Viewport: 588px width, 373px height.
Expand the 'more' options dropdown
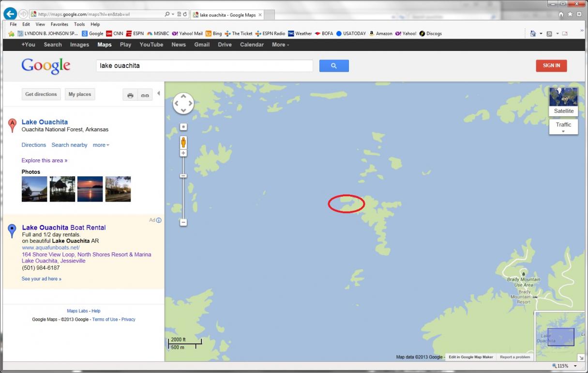click(101, 145)
